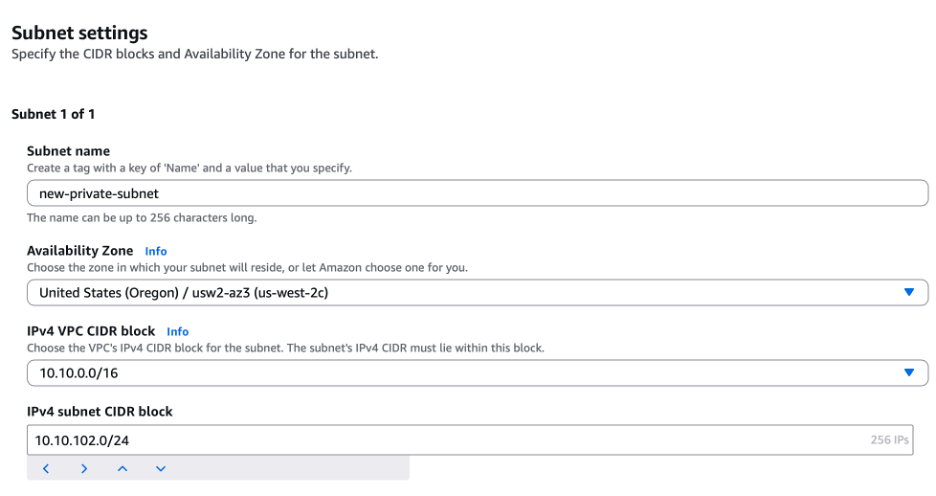Click the right chevron under subnet CIDR
936x496 pixels.
pyautogui.click(x=84, y=468)
